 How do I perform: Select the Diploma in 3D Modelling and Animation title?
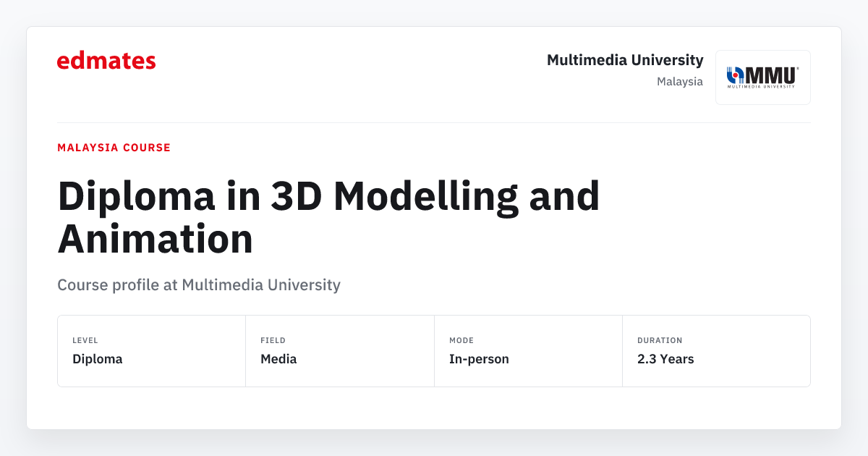pyautogui.click(x=328, y=216)
